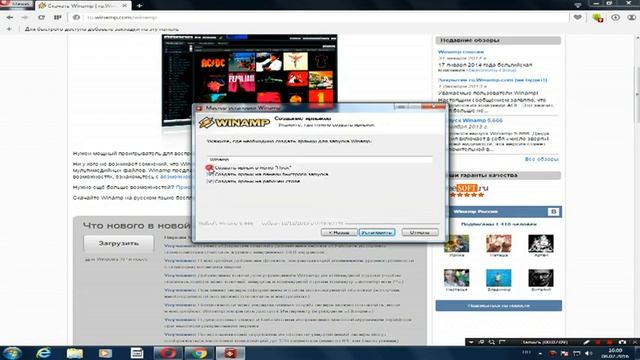
Task: Click the pencil icon on recorder bar
Action: pyautogui.click(x=586, y=342)
